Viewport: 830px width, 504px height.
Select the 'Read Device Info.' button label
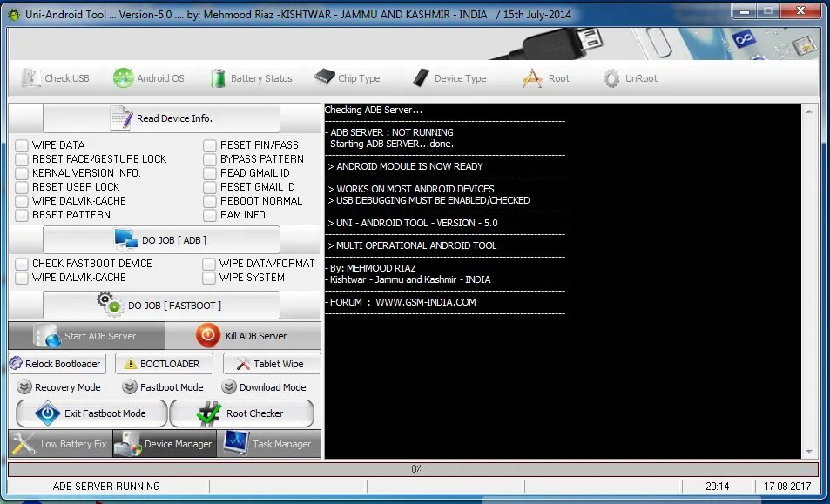pos(174,118)
